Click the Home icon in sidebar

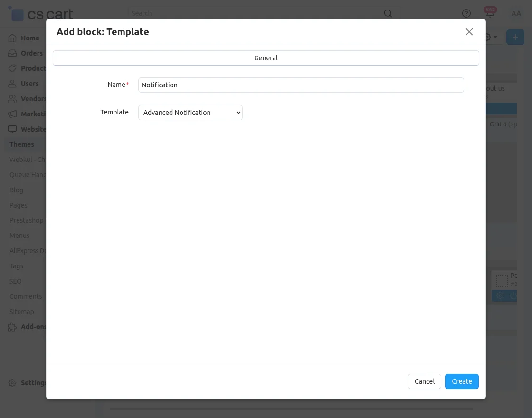tap(13, 38)
